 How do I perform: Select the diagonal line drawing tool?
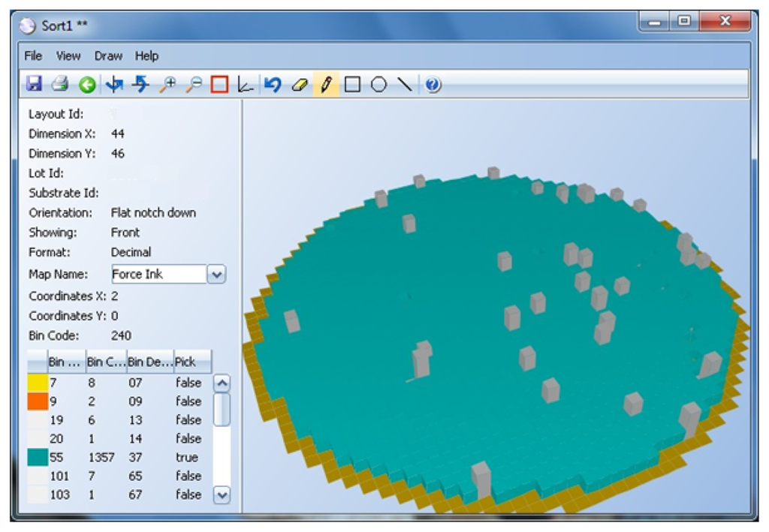point(405,85)
